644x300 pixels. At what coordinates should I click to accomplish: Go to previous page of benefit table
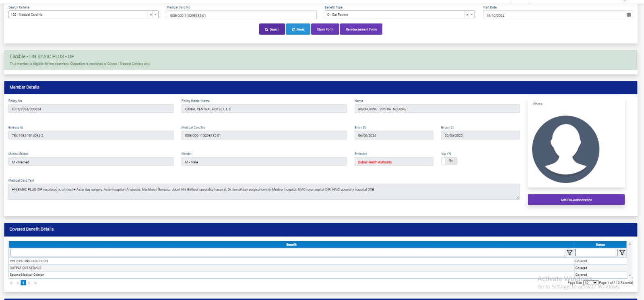[x=17, y=283]
